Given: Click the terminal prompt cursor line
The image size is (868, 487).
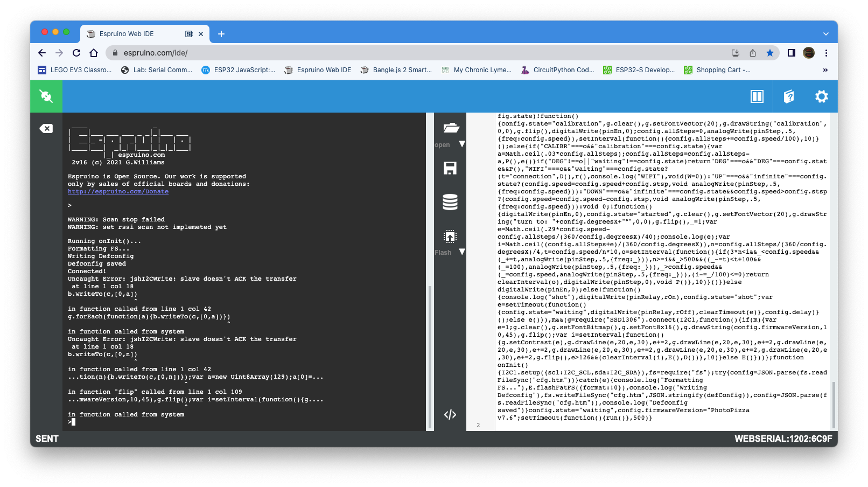Looking at the screenshot, I should tap(72, 422).
